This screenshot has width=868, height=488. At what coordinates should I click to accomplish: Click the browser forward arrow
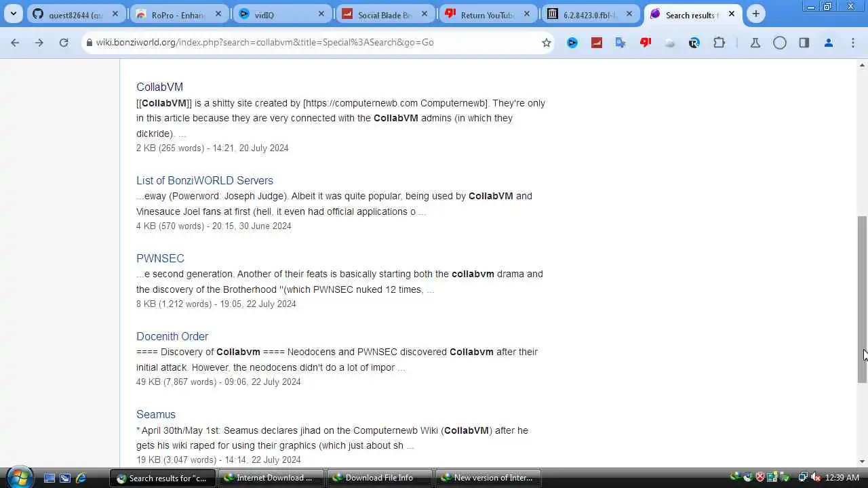tap(39, 43)
